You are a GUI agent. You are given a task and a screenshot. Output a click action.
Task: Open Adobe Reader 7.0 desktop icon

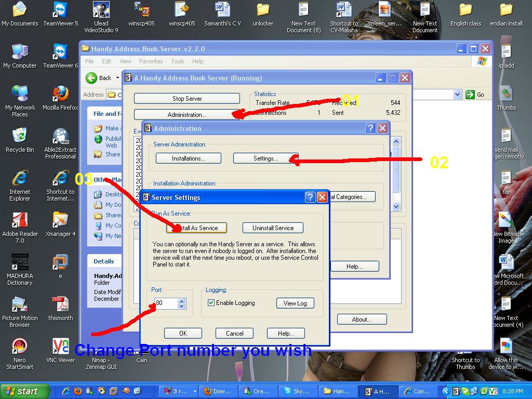20,228
